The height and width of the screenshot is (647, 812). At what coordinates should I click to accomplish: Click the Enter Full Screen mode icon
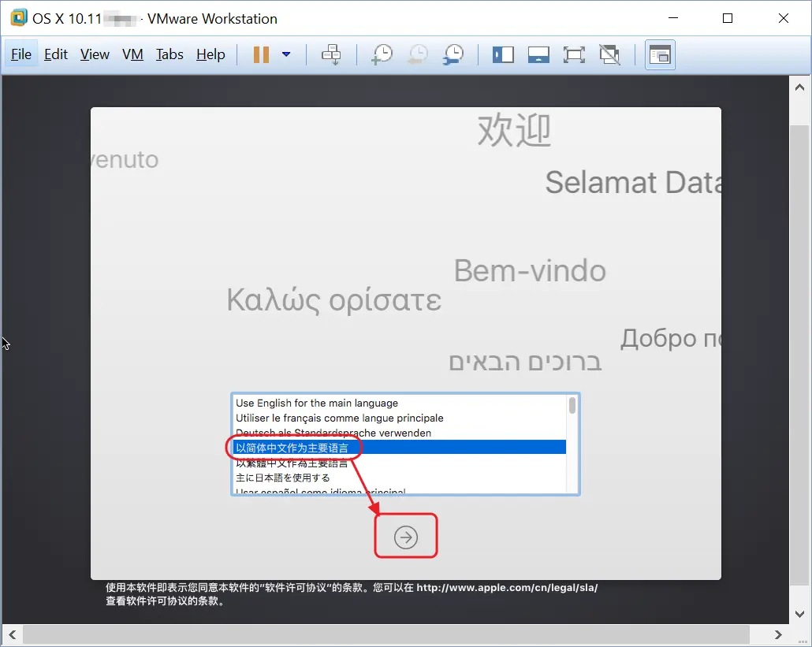[x=574, y=54]
